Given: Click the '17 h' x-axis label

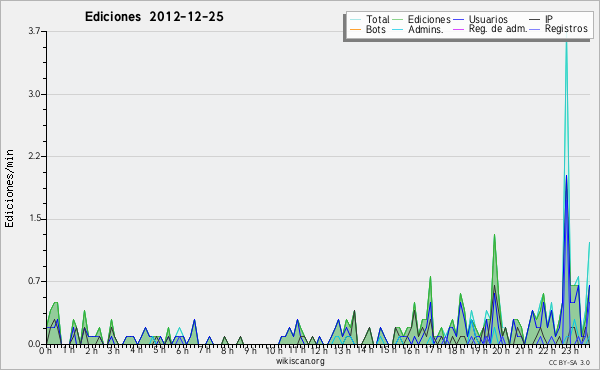Looking at the screenshot, I should pos(433,350).
